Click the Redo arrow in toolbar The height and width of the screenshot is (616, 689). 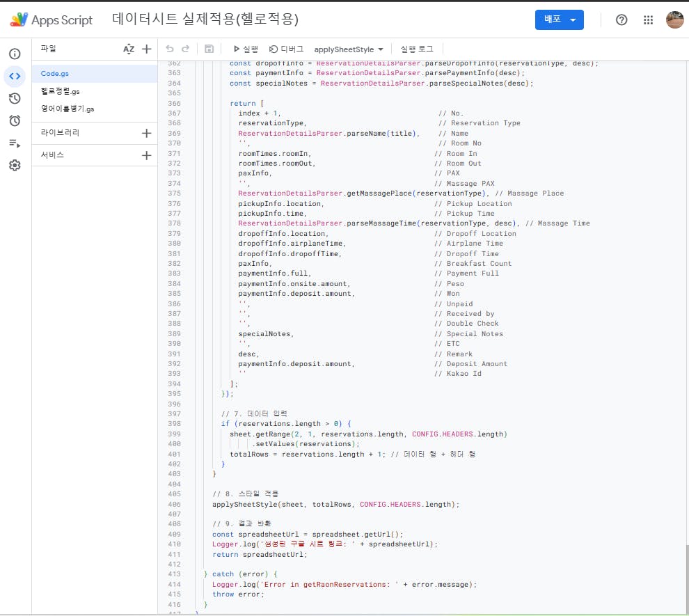click(x=185, y=49)
